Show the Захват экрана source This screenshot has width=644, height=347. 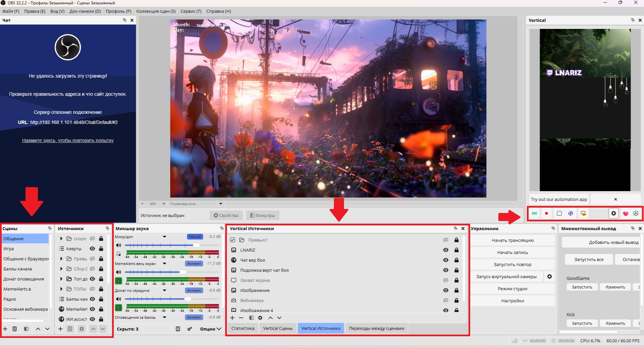pos(446,280)
